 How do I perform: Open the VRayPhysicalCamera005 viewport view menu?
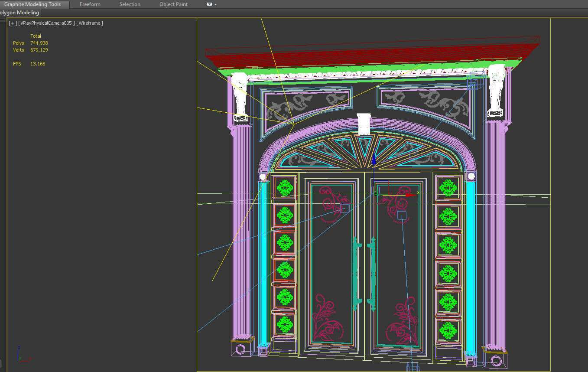coord(47,23)
